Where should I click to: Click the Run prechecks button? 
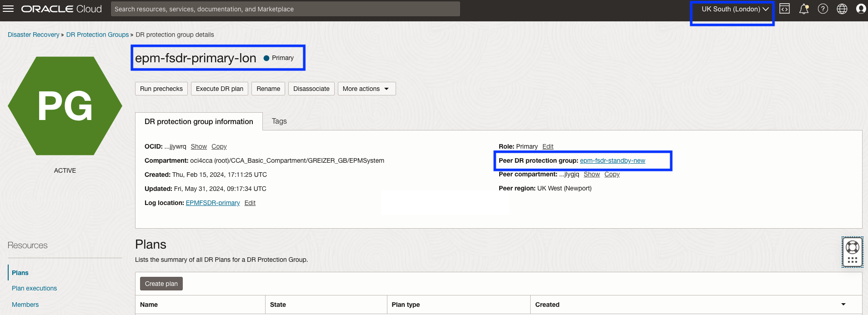click(x=161, y=89)
